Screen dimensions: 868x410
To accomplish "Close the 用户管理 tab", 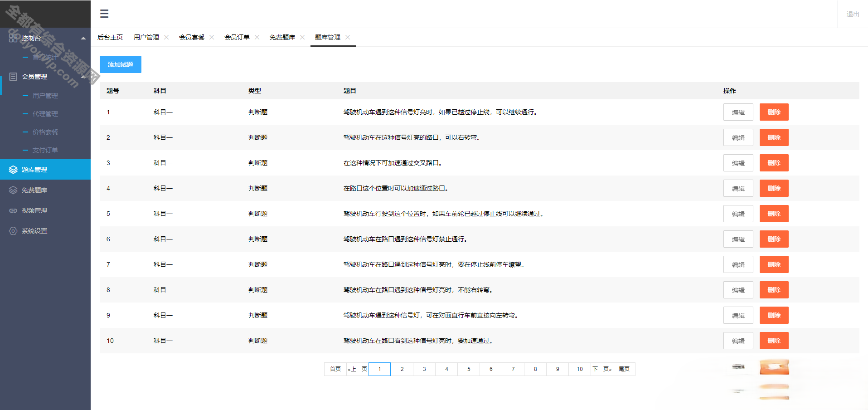I will point(166,37).
